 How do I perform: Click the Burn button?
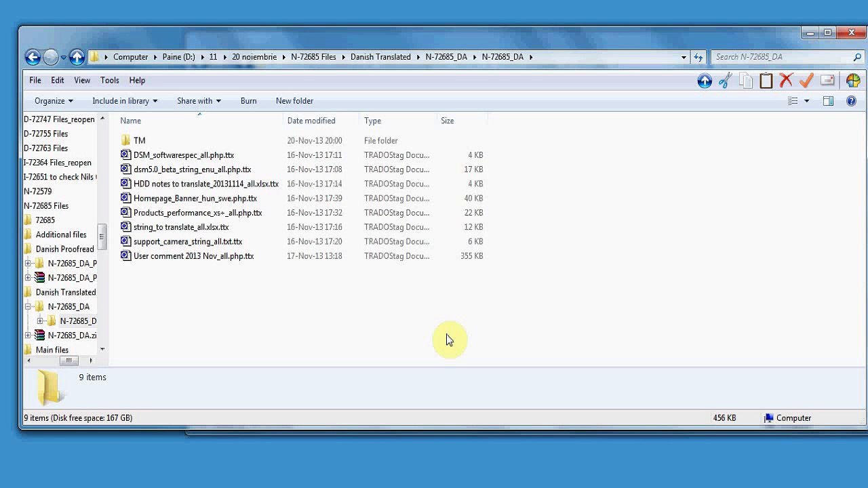pos(249,101)
